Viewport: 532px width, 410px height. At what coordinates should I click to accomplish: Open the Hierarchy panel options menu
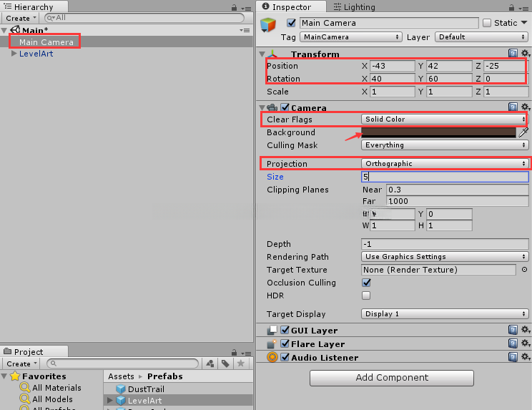[246, 8]
